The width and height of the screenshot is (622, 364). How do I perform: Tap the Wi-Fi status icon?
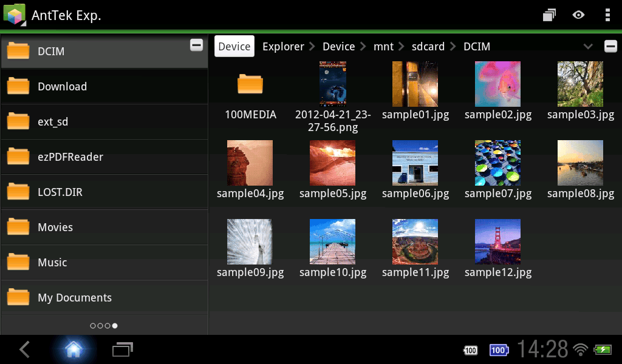pos(580,349)
